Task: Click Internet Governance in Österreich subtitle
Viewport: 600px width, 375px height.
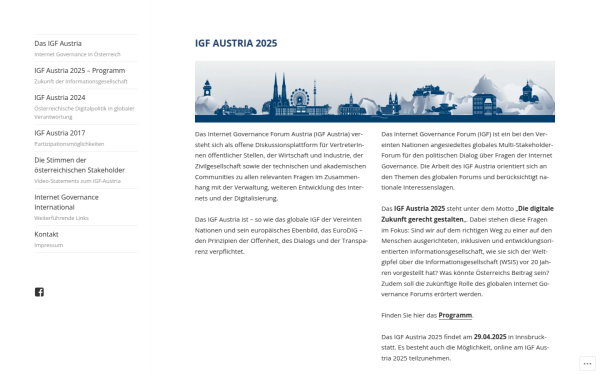Action: (x=77, y=54)
